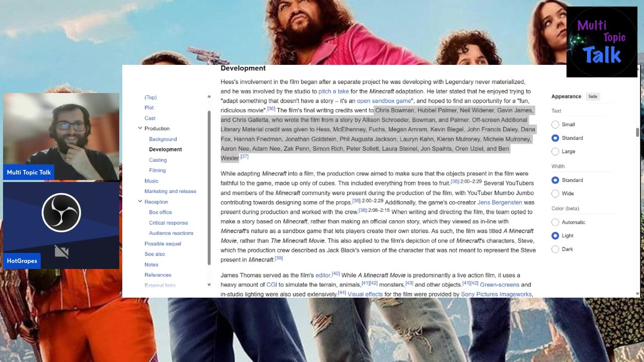This screenshot has height=362, width=644.
Task: Go to Box office subsection
Action: [160, 212]
